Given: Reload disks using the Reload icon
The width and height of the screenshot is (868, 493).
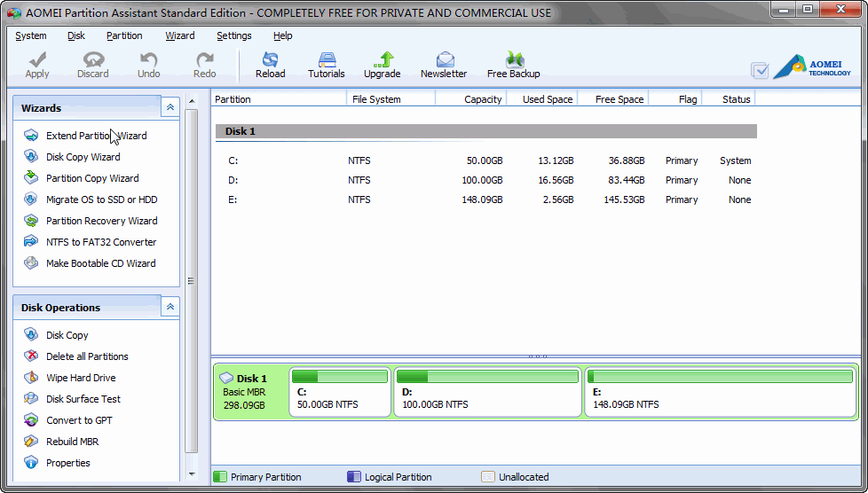Looking at the screenshot, I should (270, 59).
